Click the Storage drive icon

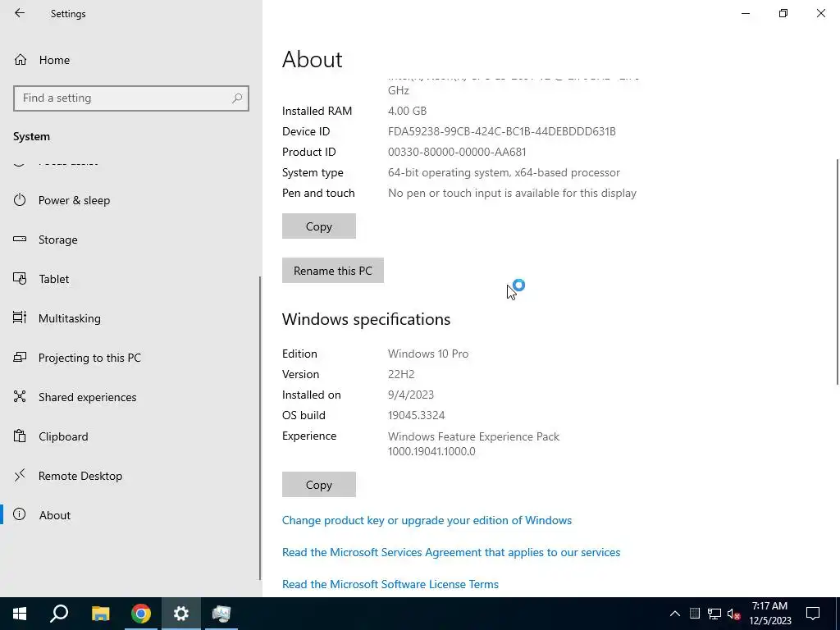tap(20, 239)
